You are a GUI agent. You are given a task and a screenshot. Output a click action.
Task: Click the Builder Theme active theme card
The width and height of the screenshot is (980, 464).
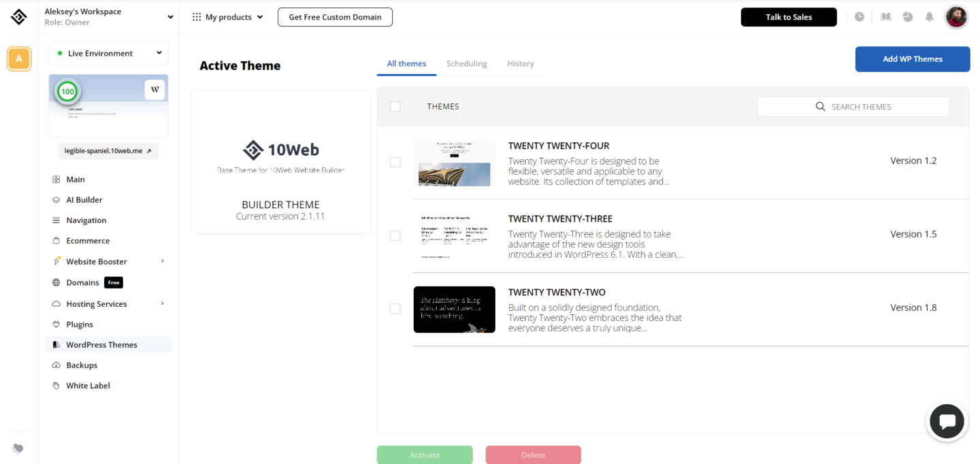281,162
